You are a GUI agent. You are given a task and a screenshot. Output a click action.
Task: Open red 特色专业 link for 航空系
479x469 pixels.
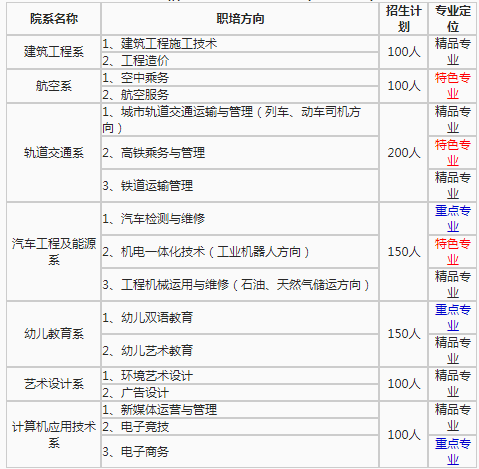pyautogui.click(x=452, y=86)
